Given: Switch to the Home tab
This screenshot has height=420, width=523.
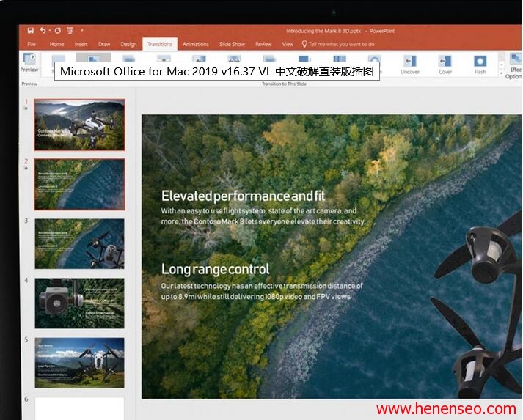Looking at the screenshot, I should 56,44.
